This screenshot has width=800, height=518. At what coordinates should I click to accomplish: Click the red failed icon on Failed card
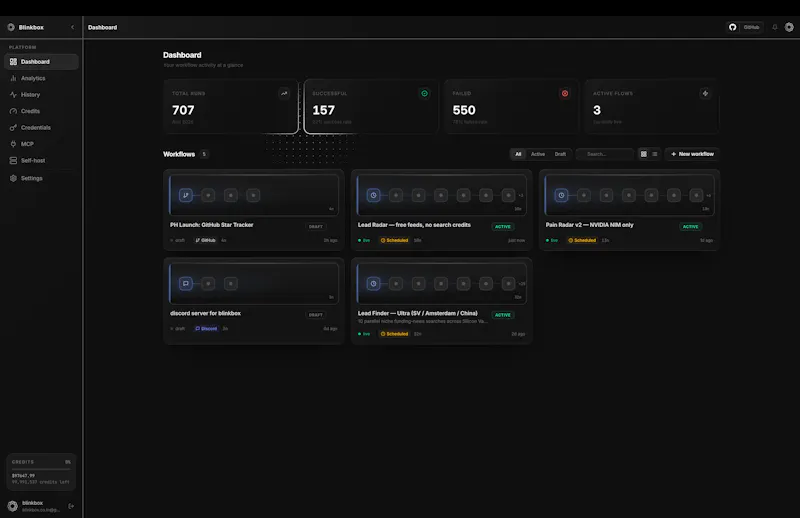tap(565, 93)
